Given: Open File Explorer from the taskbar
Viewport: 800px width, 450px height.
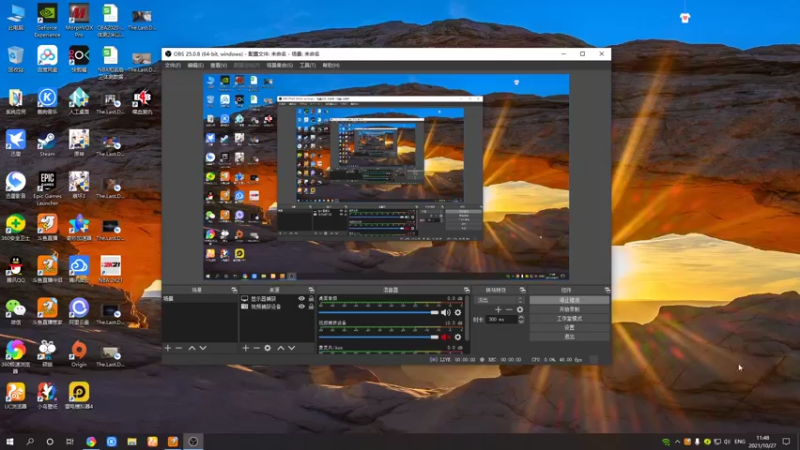Looking at the screenshot, I should (x=132, y=442).
